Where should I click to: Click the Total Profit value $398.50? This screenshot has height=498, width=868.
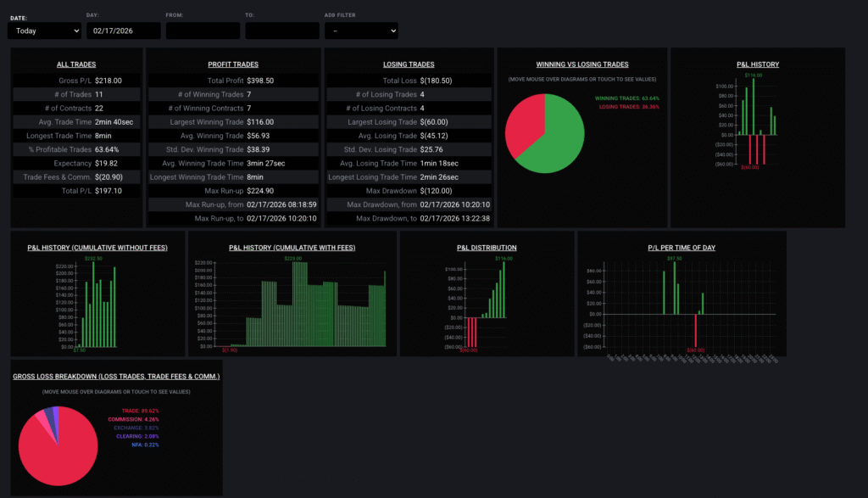click(x=260, y=81)
